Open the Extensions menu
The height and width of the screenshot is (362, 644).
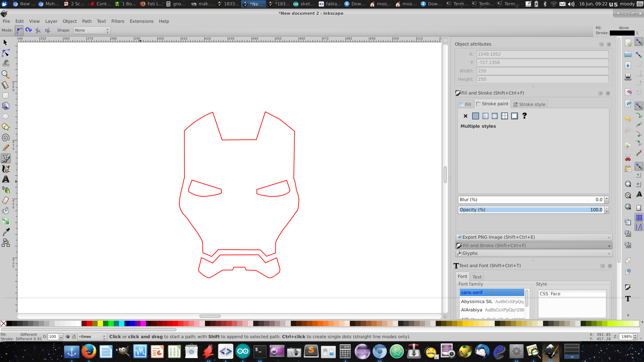pyautogui.click(x=142, y=21)
